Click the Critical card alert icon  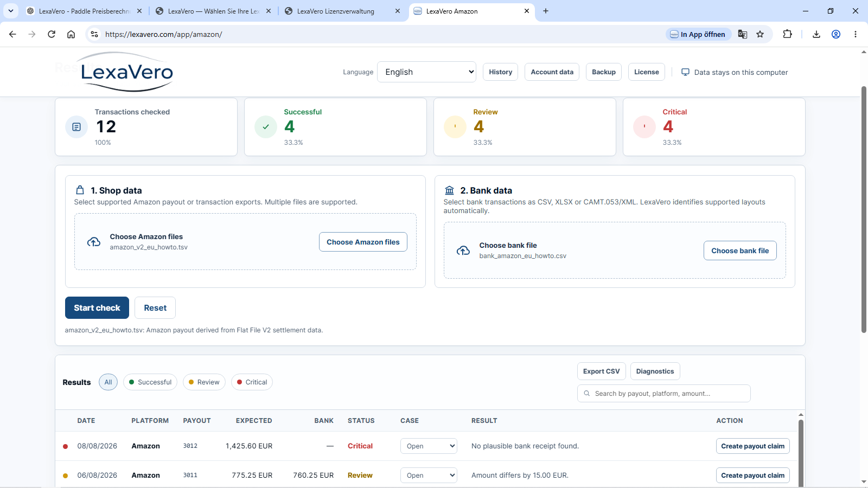point(644,127)
